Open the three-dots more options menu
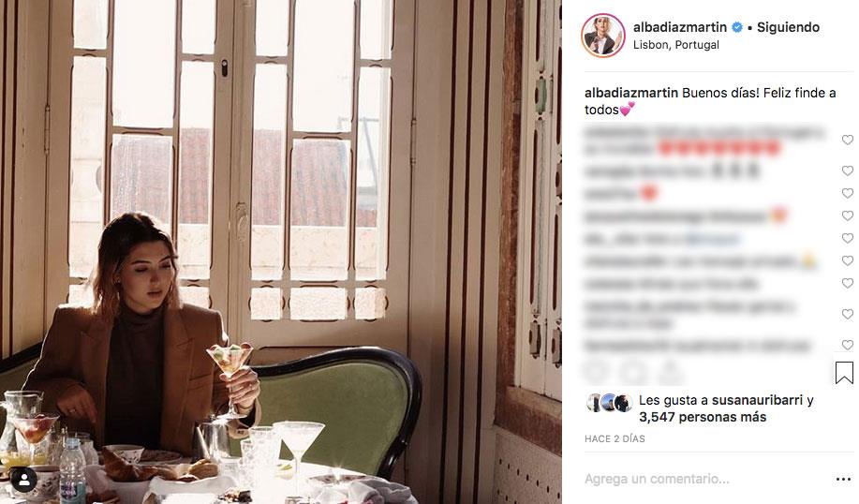The height and width of the screenshot is (504, 859). point(843,480)
